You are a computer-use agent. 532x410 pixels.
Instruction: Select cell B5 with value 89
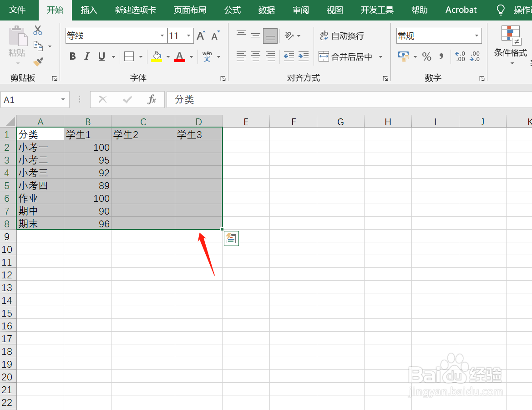click(87, 185)
